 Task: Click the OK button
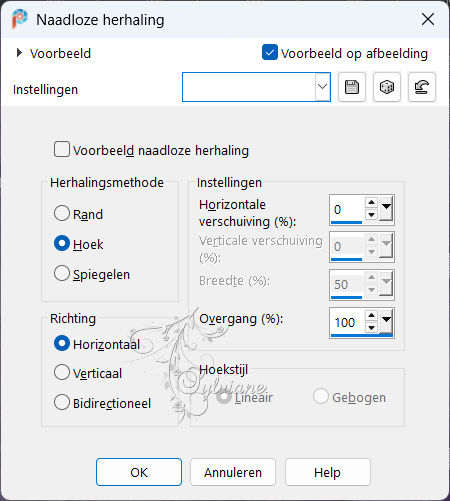point(139,472)
